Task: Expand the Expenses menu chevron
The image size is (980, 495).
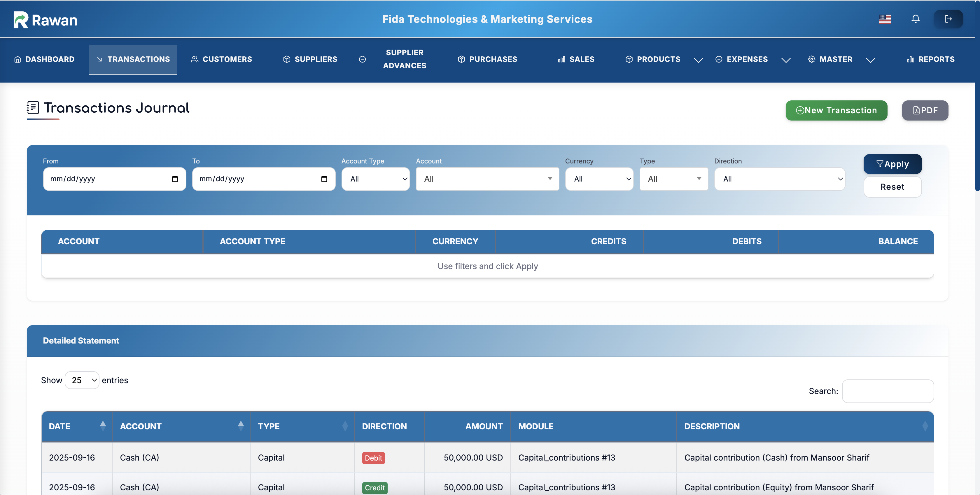Action: tap(785, 60)
